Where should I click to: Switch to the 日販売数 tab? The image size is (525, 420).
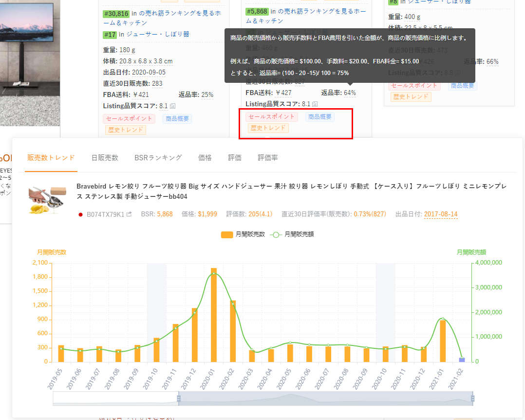click(105, 158)
